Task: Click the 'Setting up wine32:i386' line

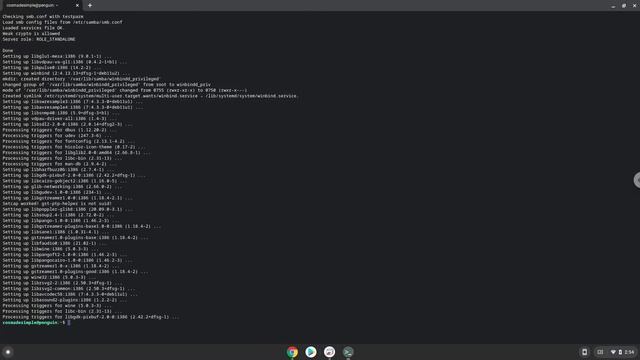Action: point(49,277)
